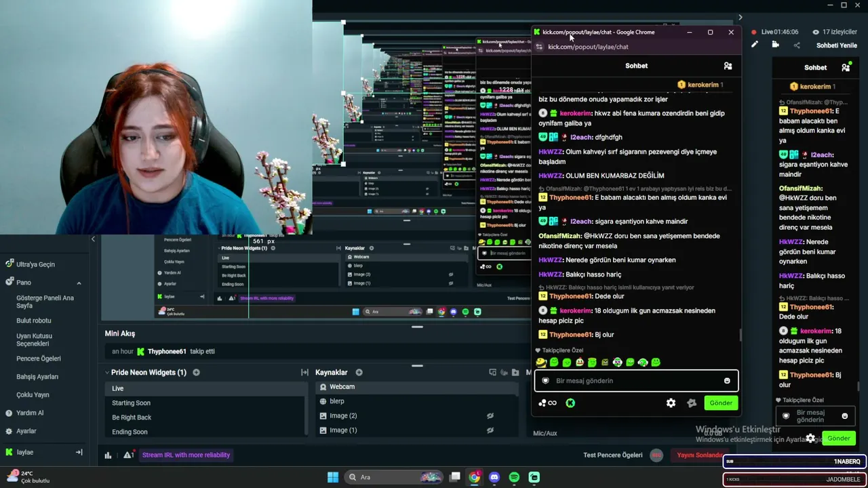Open Pencere Ögeleri in sidebar
The width and height of the screenshot is (868, 488).
point(39,359)
